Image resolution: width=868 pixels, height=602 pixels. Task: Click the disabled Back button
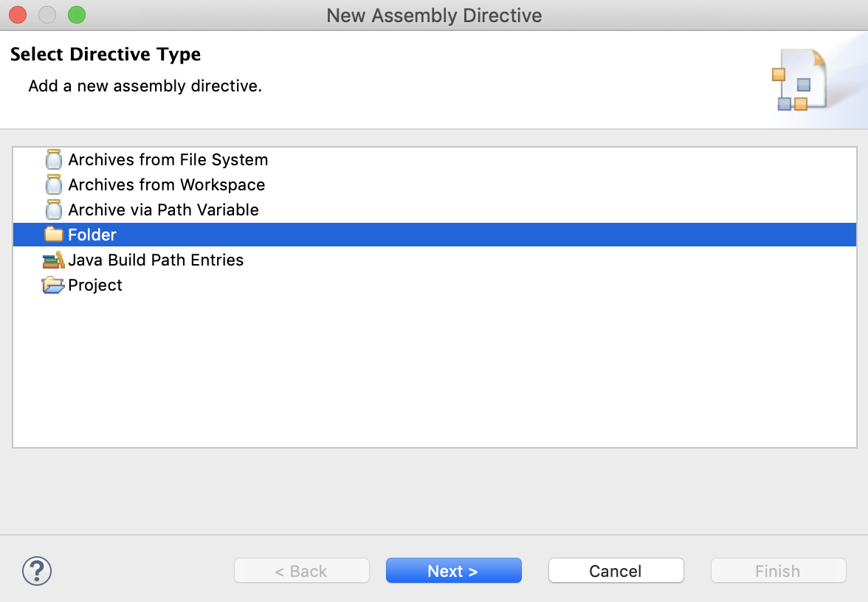click(x=301, y=571)
